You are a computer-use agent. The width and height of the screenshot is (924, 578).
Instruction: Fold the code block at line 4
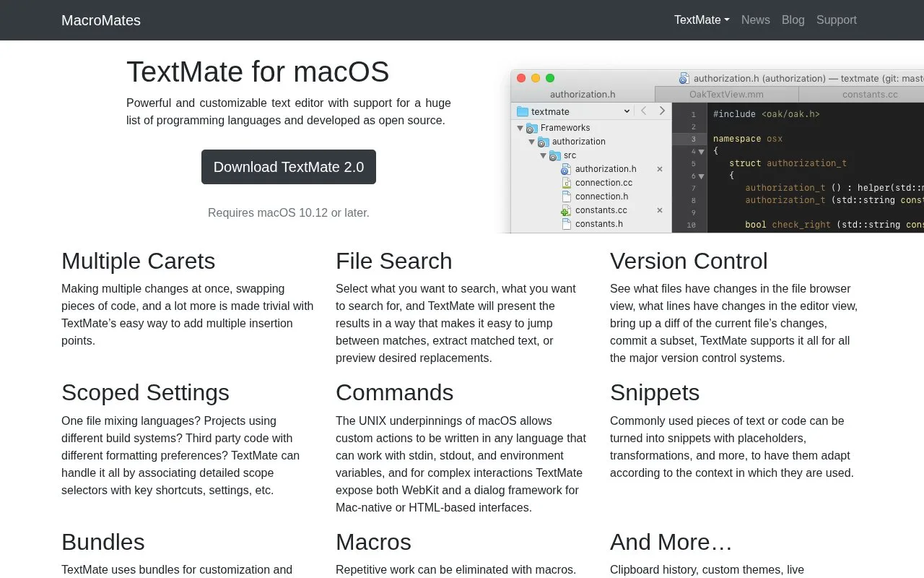coord(701,152)
